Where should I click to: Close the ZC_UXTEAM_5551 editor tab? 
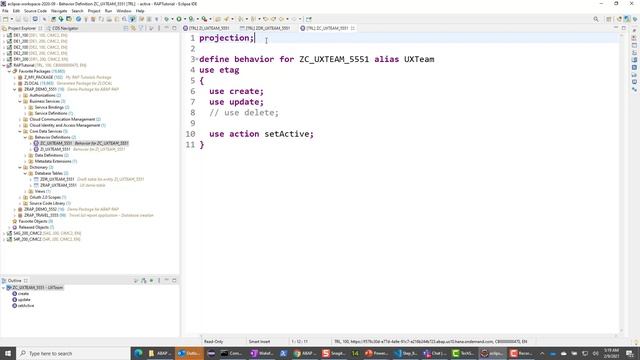[353, 28]
